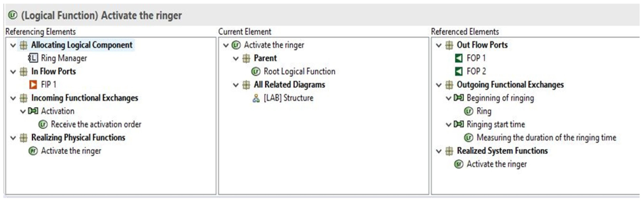Image resolution: width=644 pixels, height=202 pixels.
Task: Click the Beginning of ringing exchange icon
Action: point(458,98)
